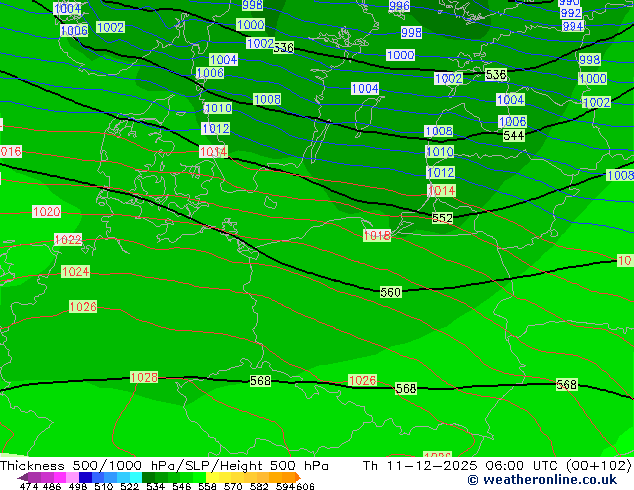
Task: Click the legend value 570
Action: [x=233, y=486]
